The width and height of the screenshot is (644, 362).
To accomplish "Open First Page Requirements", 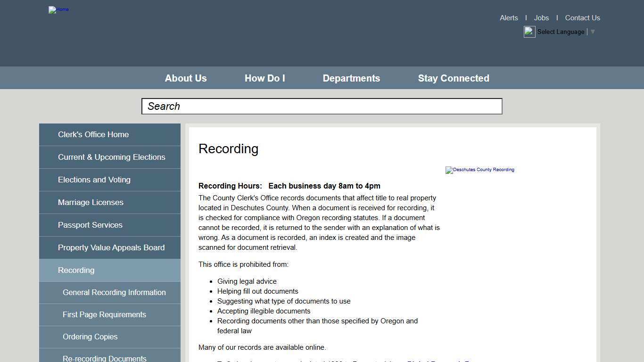I will click(x=104, y=315).
